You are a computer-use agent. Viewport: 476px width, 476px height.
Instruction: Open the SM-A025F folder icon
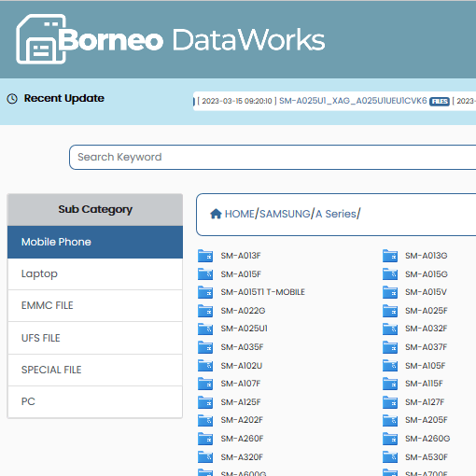coord(390,311)
